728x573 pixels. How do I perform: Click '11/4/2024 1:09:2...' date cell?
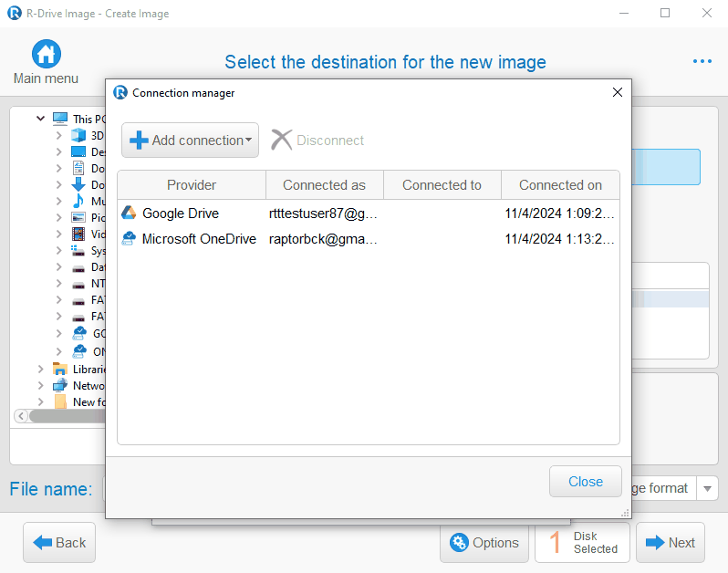(x=559, y=214)
